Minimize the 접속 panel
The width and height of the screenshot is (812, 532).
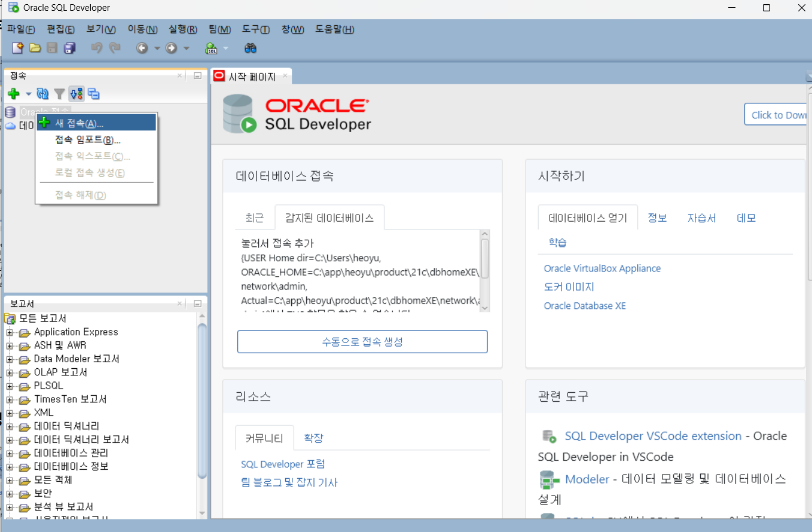point(197,76)
